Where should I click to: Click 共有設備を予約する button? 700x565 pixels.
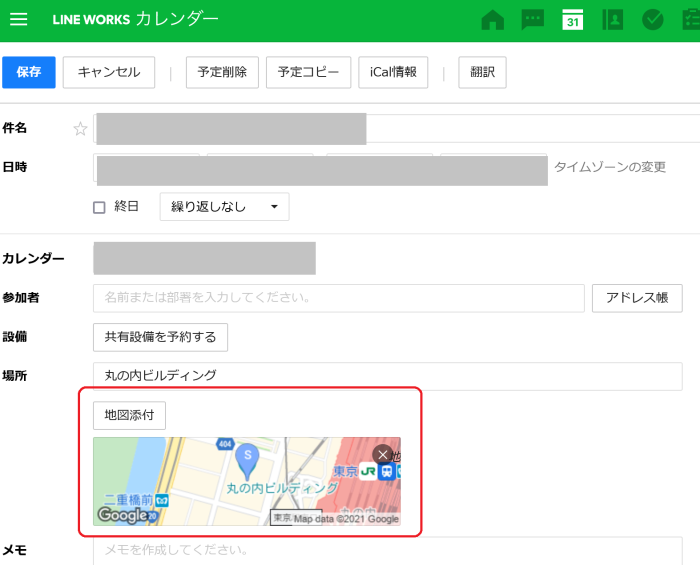[x=160, y=337]
